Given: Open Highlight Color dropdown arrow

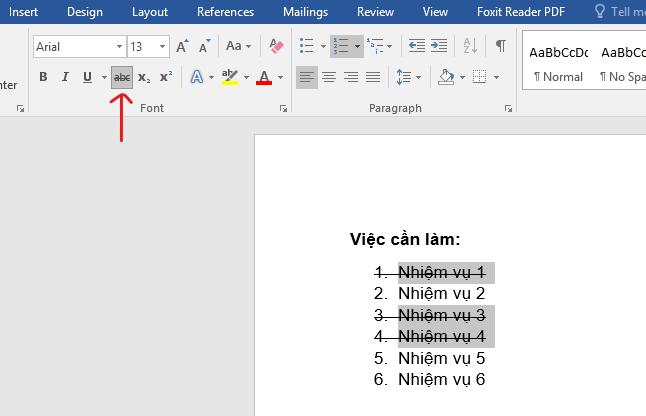Looking at the screenshot, I should [x=246, y=77].
